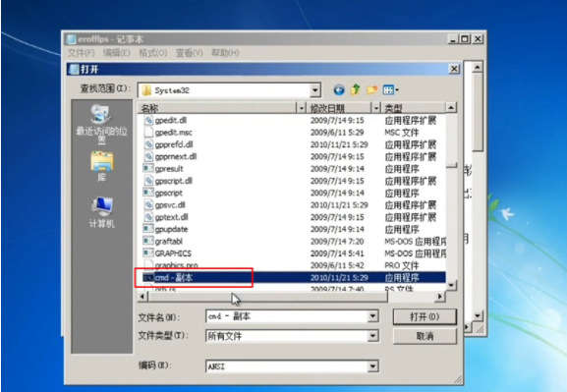Click the gpresult application icon
Viewport: 567px width, 392px height.
pyautogui.click(x=148, y=169)
